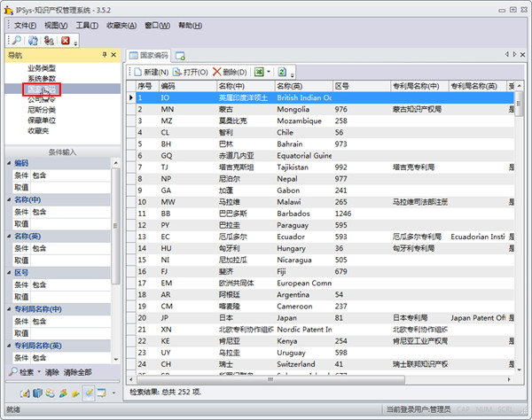Click the Switzerland cell
Image resolution: width=532 pixels, height=420 pixels.
[304, 364]
